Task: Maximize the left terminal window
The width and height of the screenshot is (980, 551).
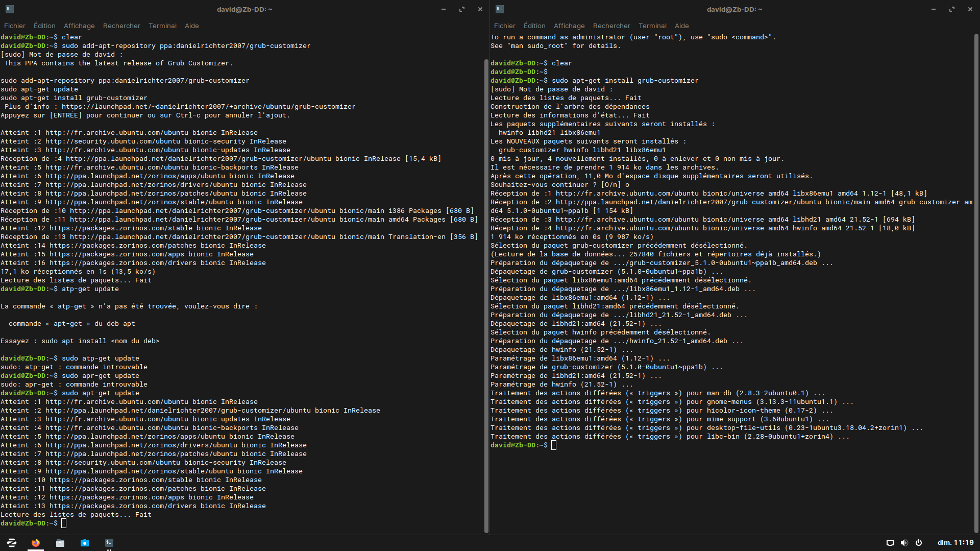Action: pos(462,9)
